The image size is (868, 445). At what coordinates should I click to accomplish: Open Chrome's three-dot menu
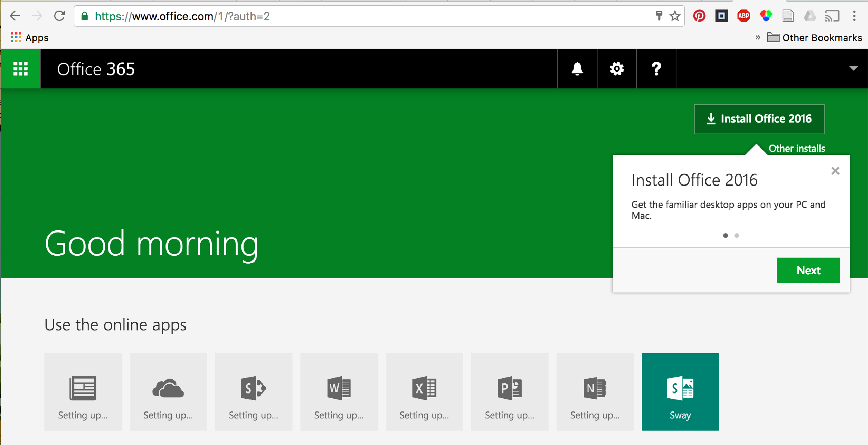pyautogui.click(x=854, y=16)
